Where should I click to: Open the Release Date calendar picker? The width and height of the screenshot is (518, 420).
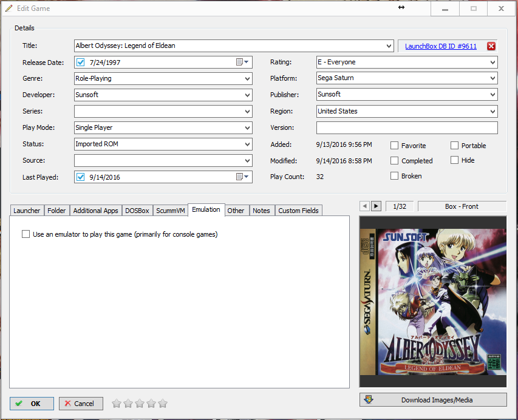click(242, 62)
